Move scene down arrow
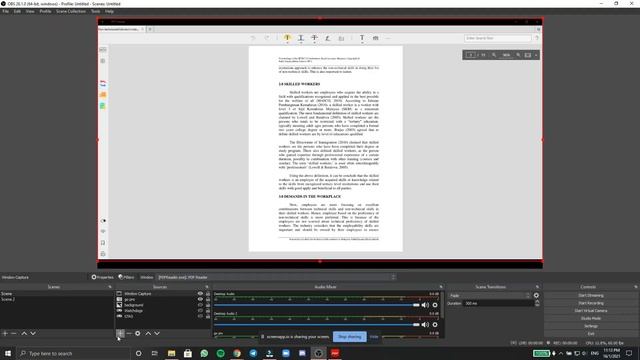 (33, 333)
